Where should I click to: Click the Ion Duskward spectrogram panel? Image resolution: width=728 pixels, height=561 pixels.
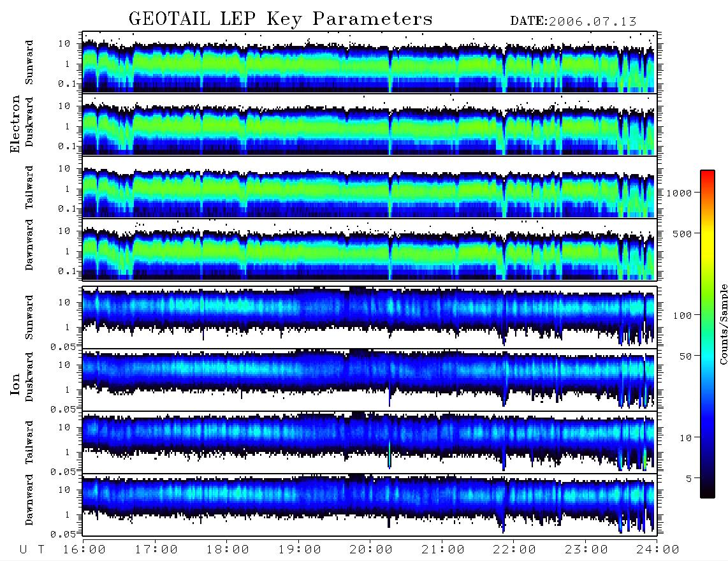(370, 380)
